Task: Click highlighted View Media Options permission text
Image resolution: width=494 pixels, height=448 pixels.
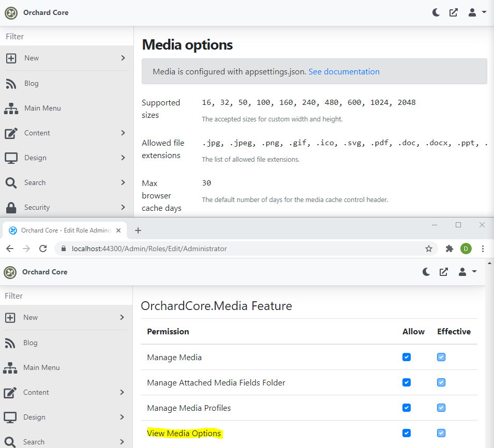Action: pyautogui.click(x=184, y=433)
